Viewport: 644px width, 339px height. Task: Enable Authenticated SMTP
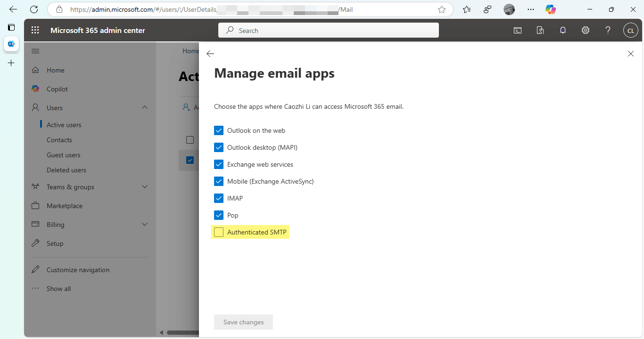tap(218, 232)
